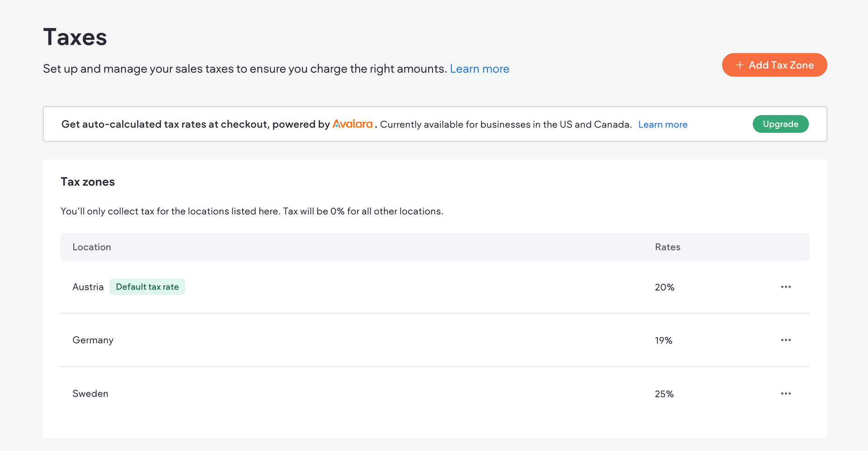The height and width of the screenshot is (451, 868).
Task: Click the Taxes page heading
Action: (x=75, y=37)
